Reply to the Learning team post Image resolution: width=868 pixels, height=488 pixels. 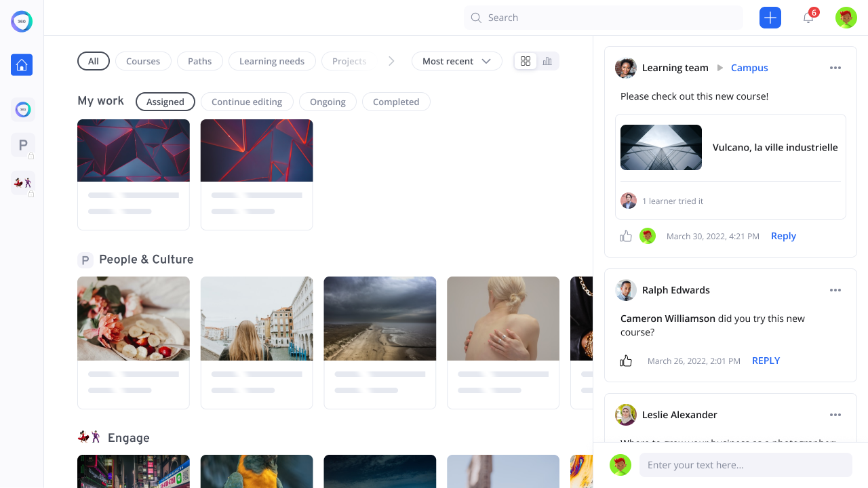(783, 236)
